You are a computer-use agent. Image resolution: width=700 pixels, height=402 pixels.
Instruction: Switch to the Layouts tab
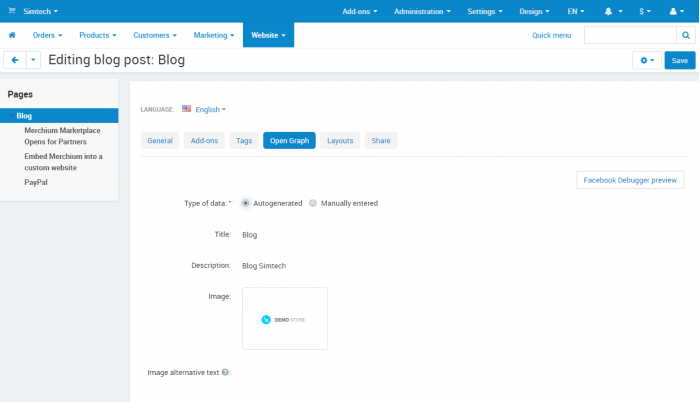[340, 141]
